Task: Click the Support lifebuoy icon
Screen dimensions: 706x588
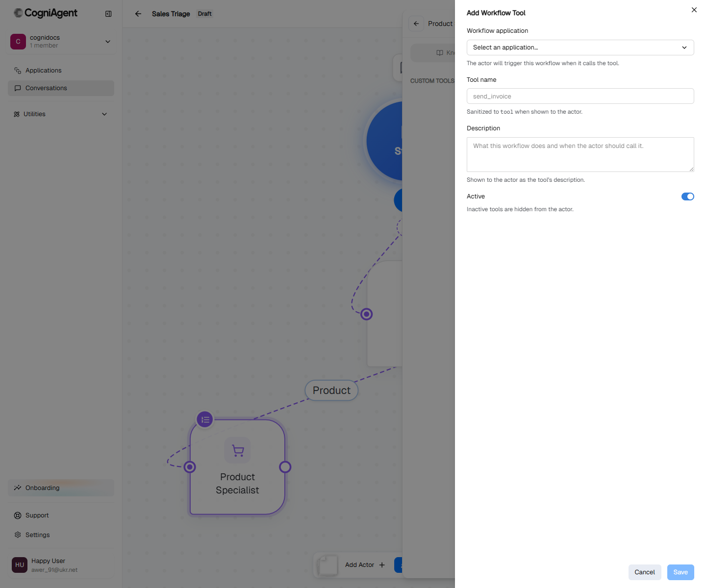Action: pos(18,515)
